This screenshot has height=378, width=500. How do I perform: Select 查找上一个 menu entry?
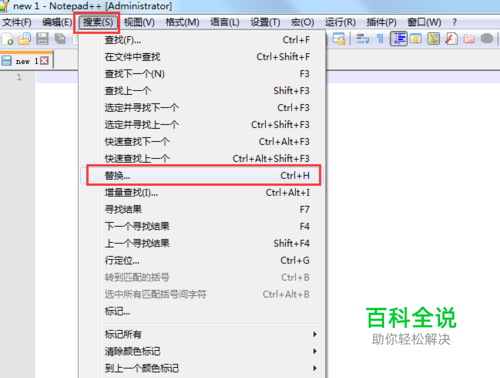(203, 91)
